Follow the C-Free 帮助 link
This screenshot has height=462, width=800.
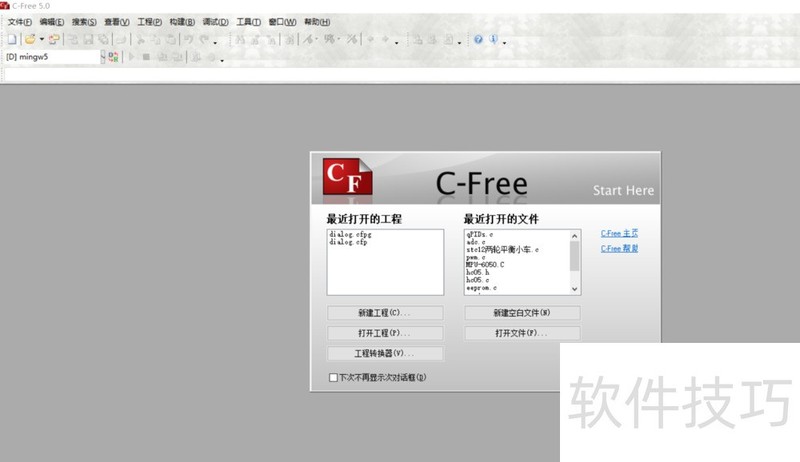619,248
